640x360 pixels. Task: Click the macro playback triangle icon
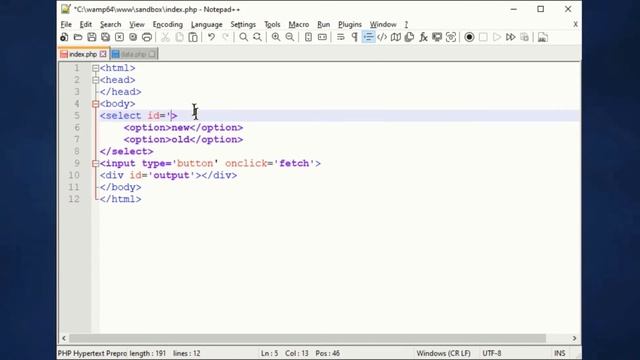pos(497,37)
